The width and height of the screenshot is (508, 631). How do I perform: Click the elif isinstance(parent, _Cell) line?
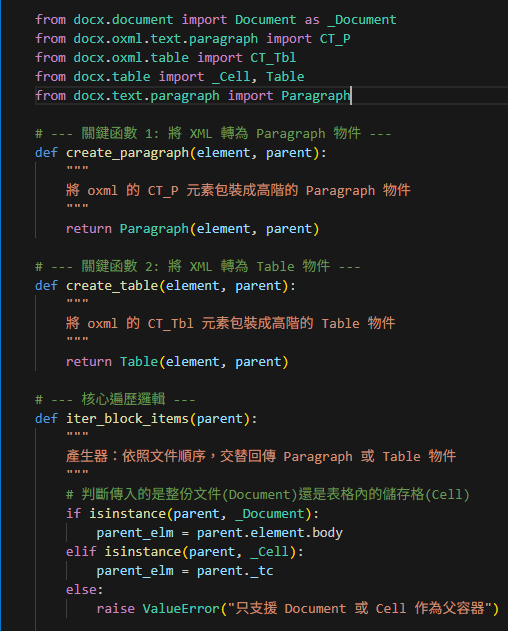coord(185,551)
